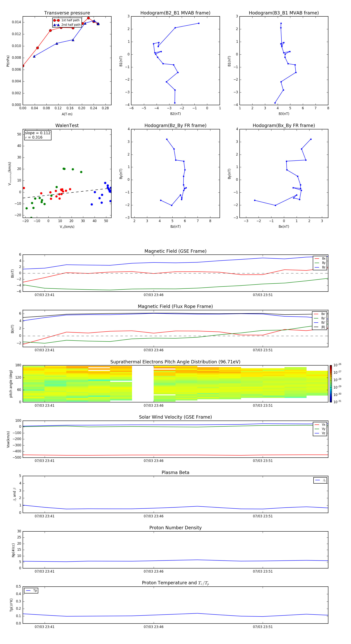Viewport: 351px width, 644px height.
Task: Click the 'V_A(km/s)' axis label under WalenTest
Action: coord(67,227)
